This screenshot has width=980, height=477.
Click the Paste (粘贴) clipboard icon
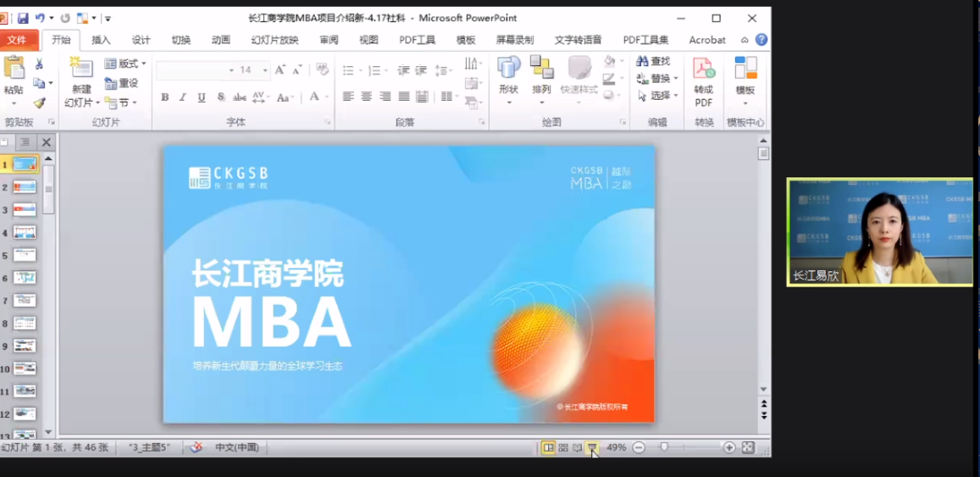pos(14,68)
